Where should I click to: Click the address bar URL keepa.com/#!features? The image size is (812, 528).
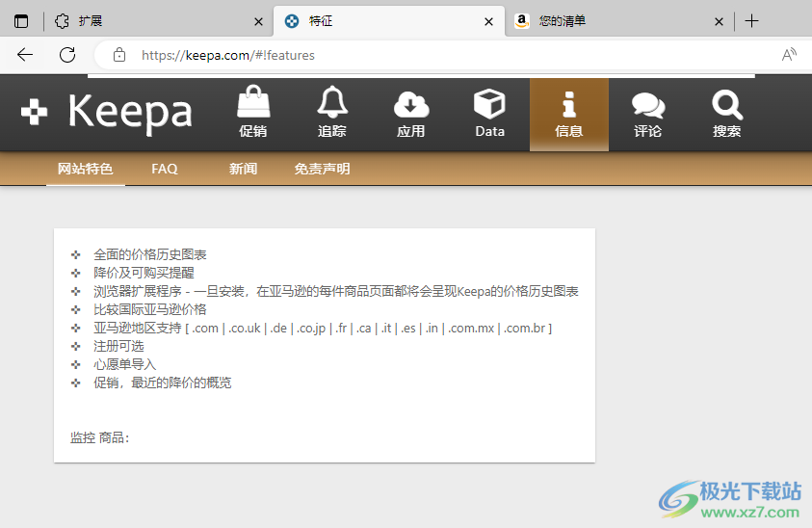point(228,55)
